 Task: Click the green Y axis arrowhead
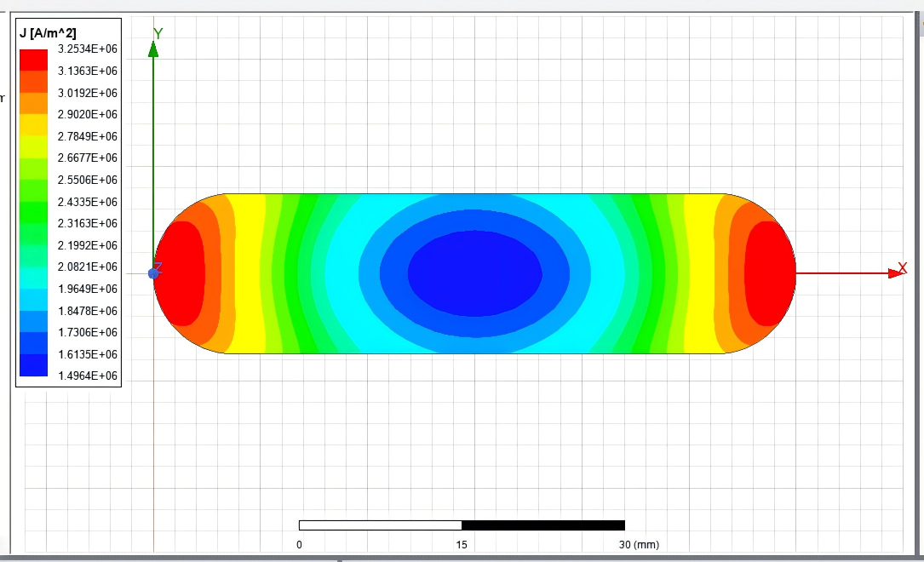153,49
